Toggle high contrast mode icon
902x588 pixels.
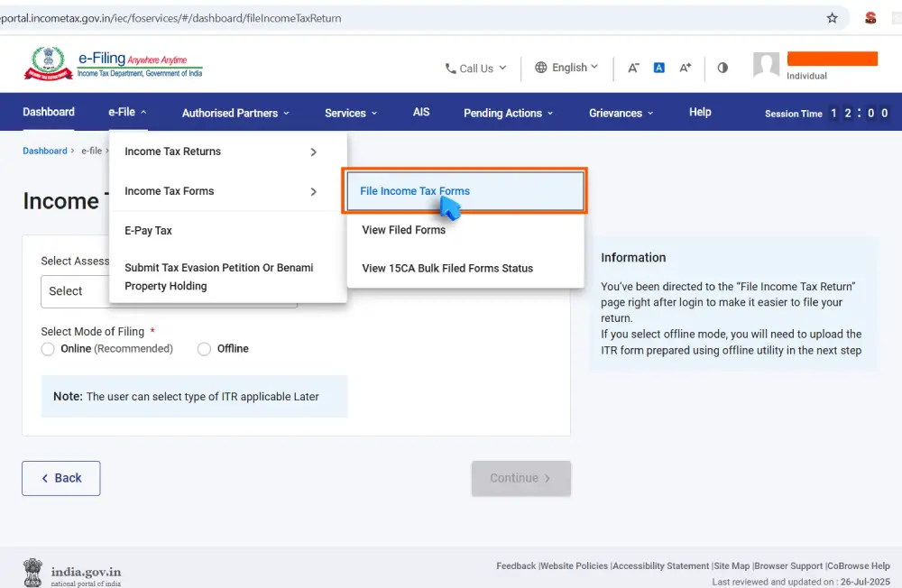(x=723, y=68)
